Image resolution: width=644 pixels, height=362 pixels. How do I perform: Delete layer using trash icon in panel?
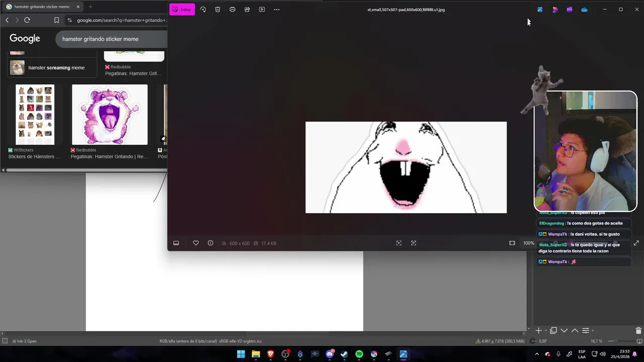click(638, 330)
